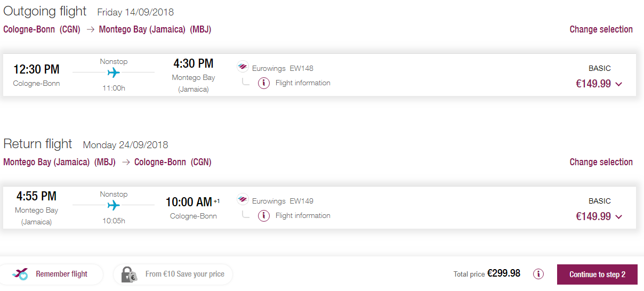Change selection for return flight
The height and width of the screenshot is (291, 644).
point(601,162)
